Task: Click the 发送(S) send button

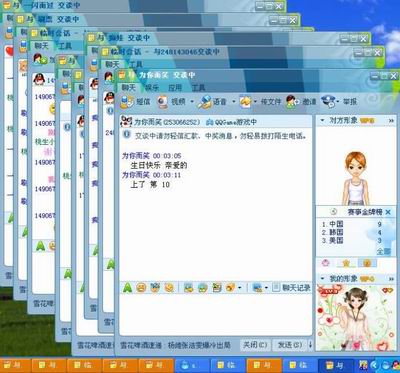Action: (x=289, y=345)
